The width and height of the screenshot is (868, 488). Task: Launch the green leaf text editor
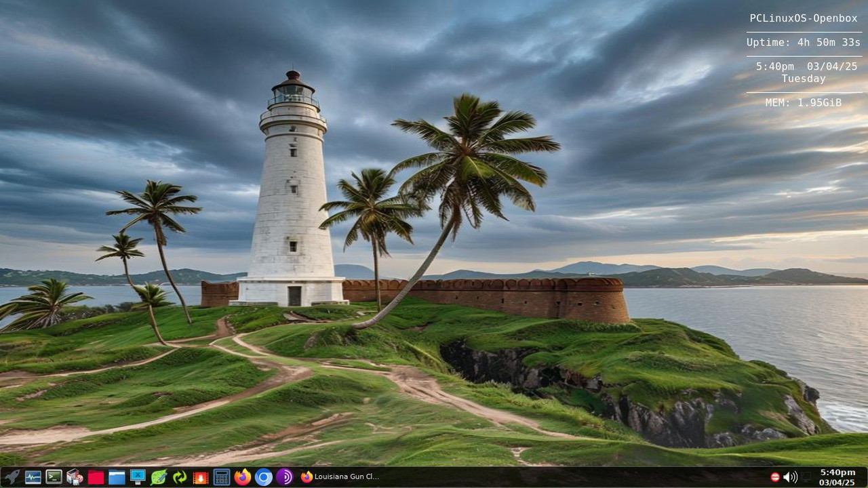point(159,477)
